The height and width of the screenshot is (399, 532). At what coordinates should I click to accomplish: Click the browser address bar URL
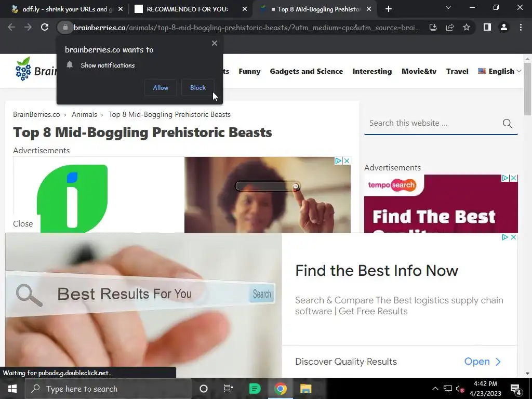[247, 27]
